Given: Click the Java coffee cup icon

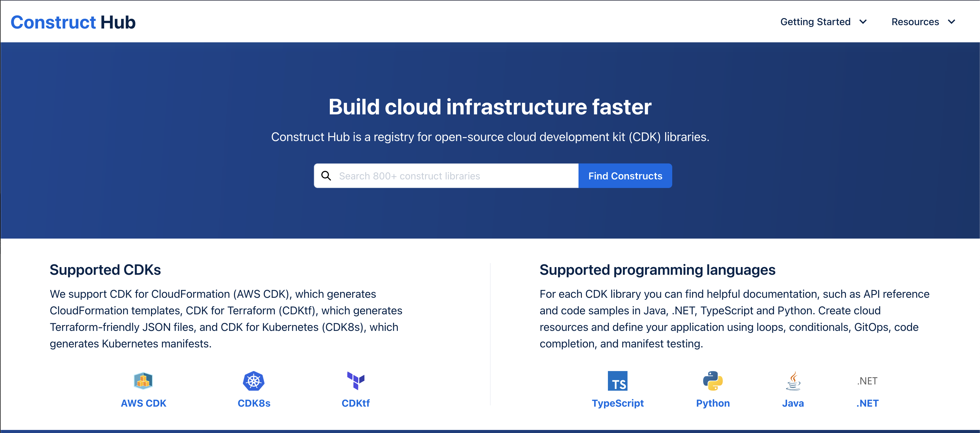Looking at the screenshot, I should (x=793, y=381).
